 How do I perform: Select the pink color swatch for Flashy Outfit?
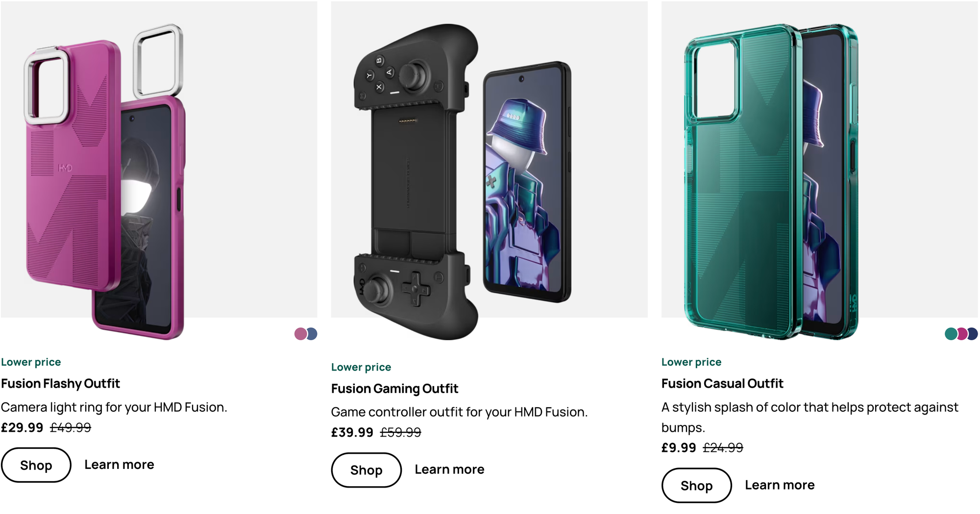pos(300,334)
